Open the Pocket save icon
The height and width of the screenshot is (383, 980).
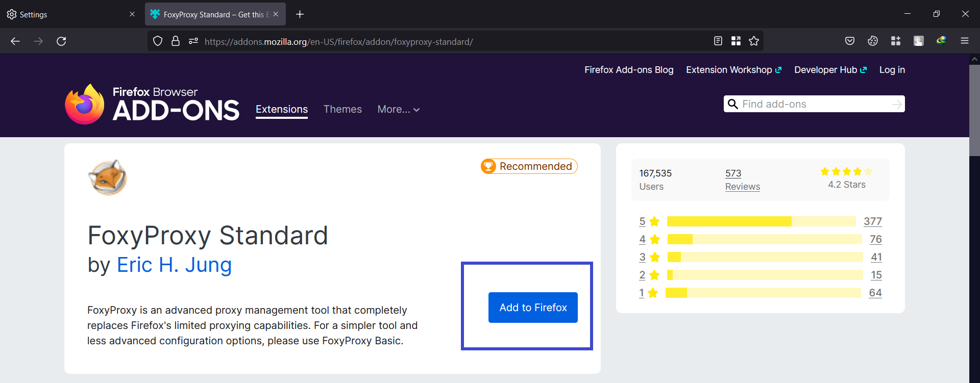click(x=850, y=41)
